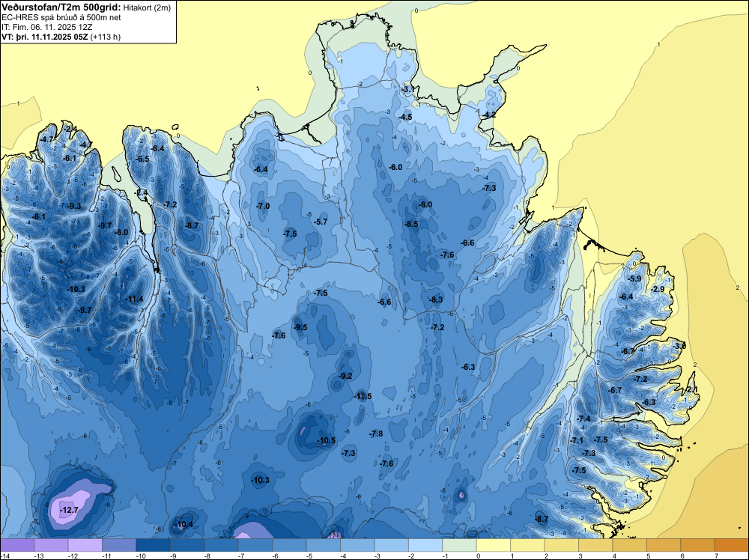The image size is (749, 560).
Task: Click the -12.7 temperature label on the glacier
Action: [x=69, y=511]
